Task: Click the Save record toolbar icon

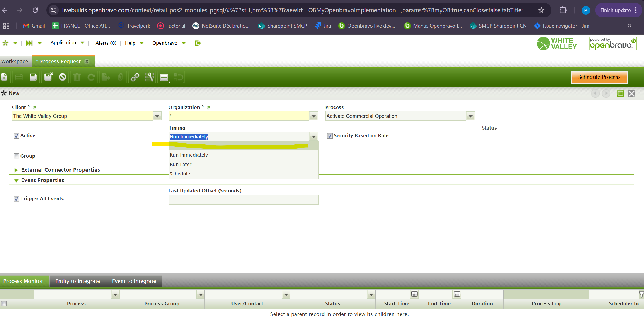Action: point(33,77)
